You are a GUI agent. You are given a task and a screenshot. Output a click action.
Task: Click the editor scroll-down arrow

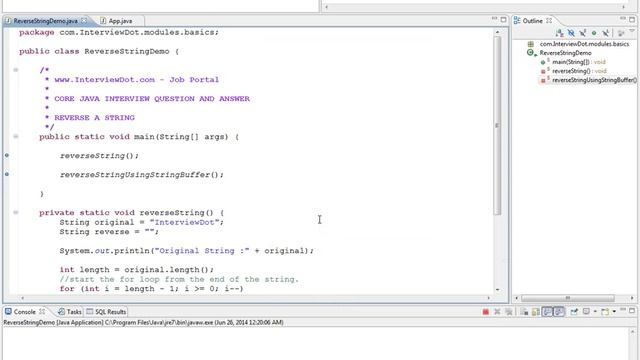click(x=497, y=289)
